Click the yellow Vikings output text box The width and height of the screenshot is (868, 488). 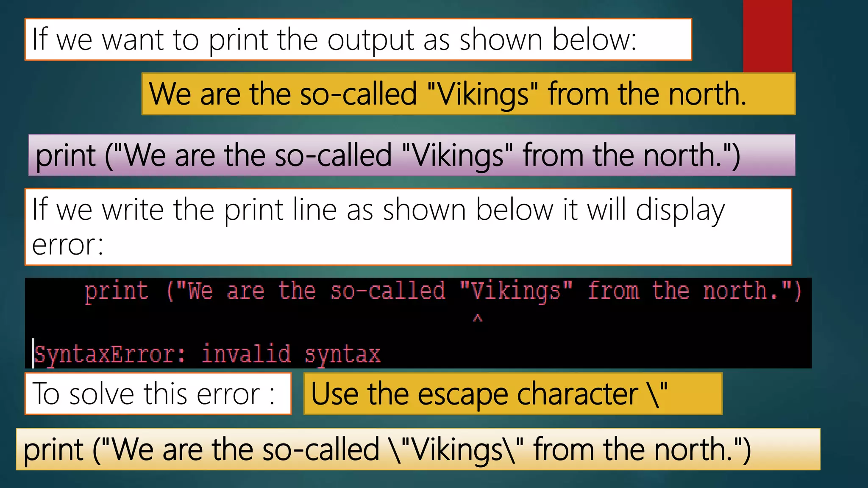click(x=468, y=94)
